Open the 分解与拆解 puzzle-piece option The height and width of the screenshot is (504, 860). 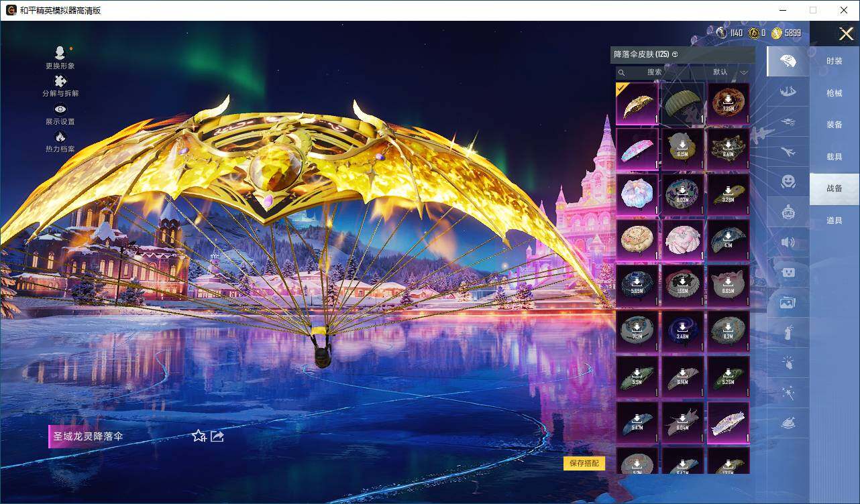pyautogui.click(x=60, y=86)
